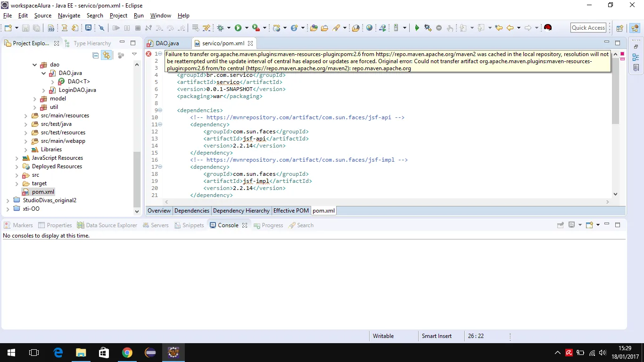Expand the StudioDivas_original2 project

tap(8, 200)
